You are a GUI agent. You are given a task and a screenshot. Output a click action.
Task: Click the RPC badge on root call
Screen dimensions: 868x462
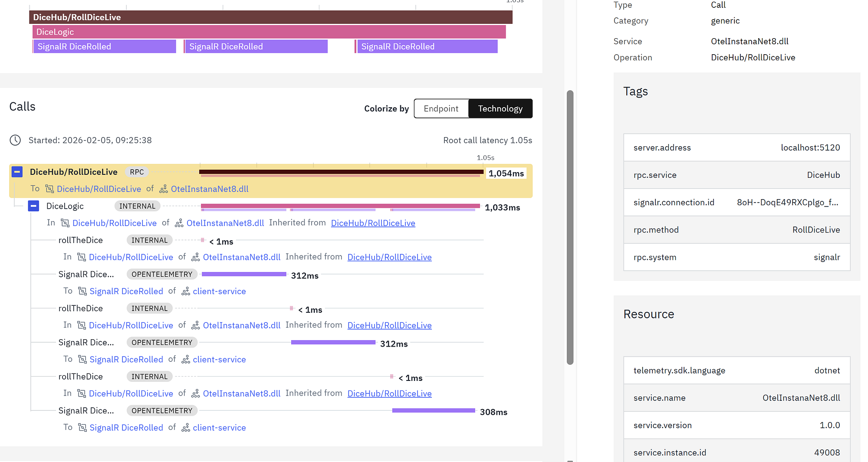[x=137, y=172]
